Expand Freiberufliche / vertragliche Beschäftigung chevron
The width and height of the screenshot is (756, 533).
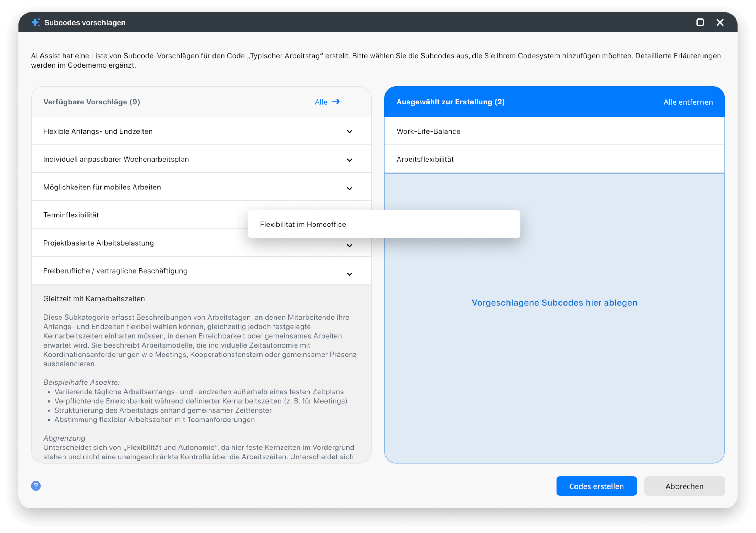(x=349, y=274)
